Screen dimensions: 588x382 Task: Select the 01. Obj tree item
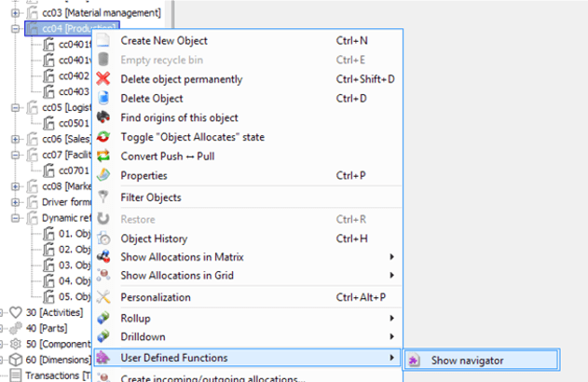click(75, 234)
